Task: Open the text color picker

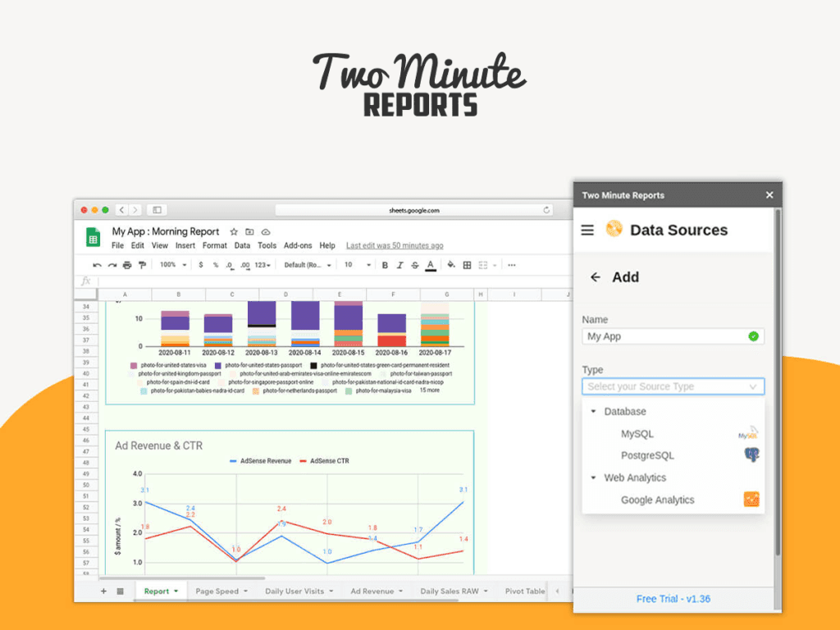Action: tap(430, 266)
